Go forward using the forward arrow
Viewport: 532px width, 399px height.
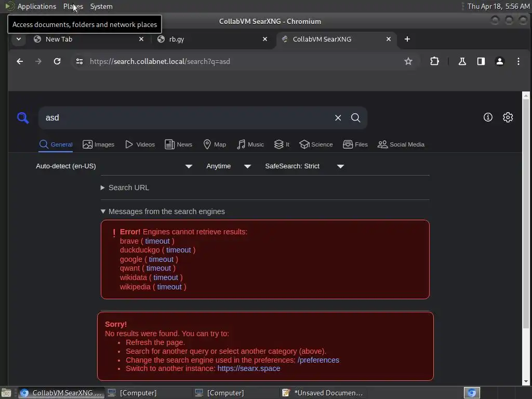[x=38, y=61]
